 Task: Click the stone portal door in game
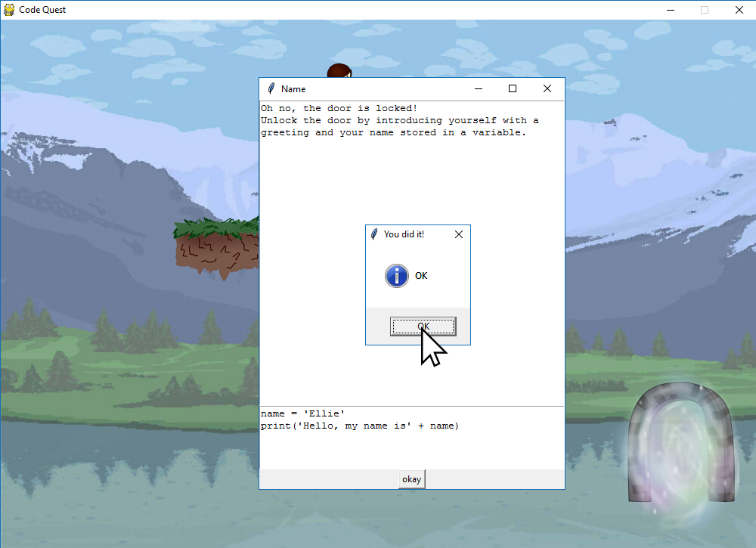click(682, 444)
